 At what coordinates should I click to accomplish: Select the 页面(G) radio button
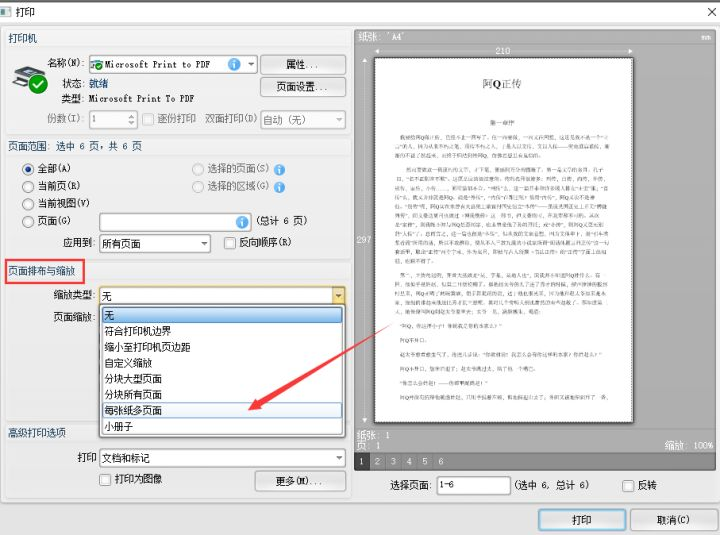[x=28, y=221]
